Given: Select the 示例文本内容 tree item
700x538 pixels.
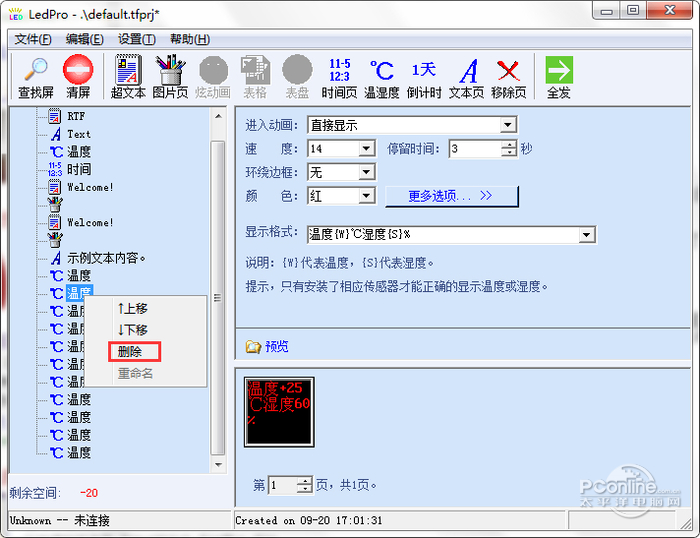Looking at the screenshot, I should (106, 258).
